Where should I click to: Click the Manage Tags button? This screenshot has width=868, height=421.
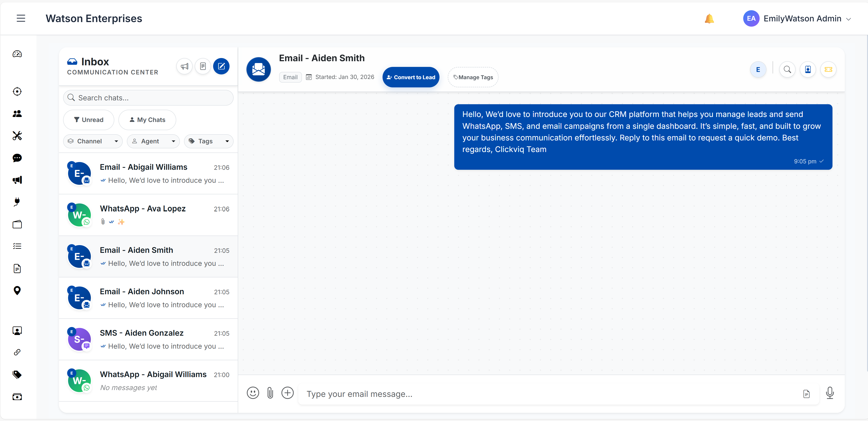tap(473, 77)
